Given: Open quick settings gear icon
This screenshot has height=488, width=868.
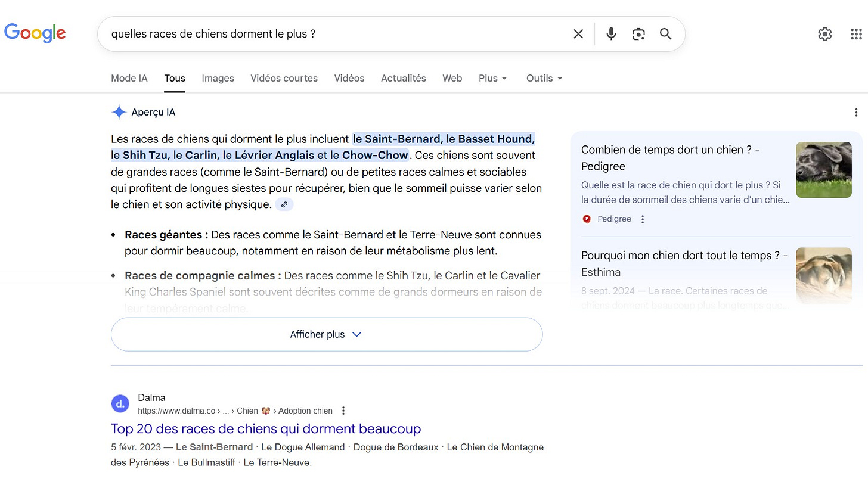Looking at the screenshot, I should 825,34.
